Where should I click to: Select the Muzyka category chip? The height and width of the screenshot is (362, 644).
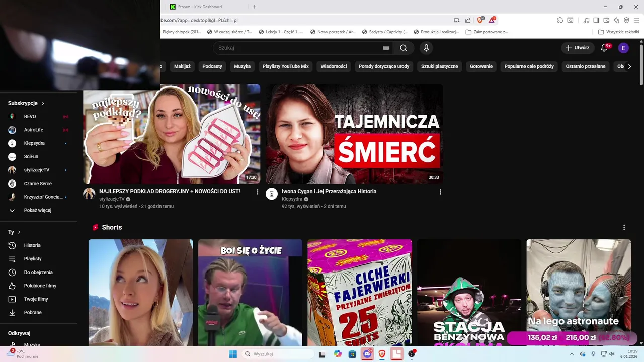(x=242, y=66)
